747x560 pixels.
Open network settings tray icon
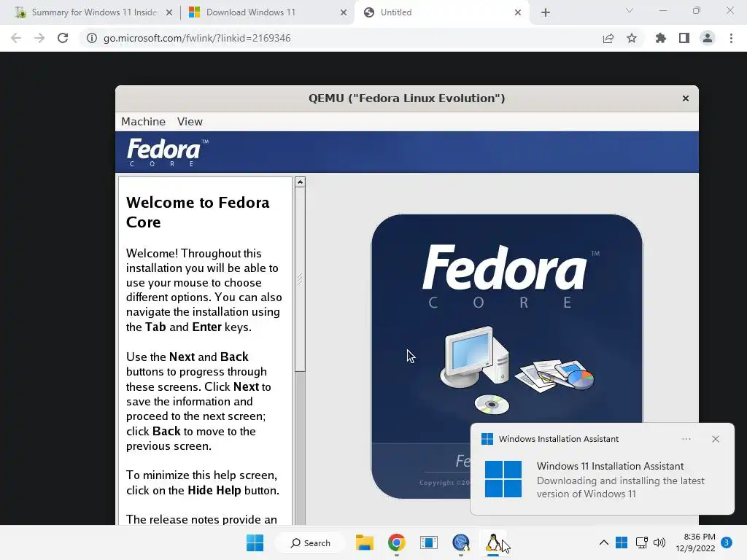click(642, 542)
